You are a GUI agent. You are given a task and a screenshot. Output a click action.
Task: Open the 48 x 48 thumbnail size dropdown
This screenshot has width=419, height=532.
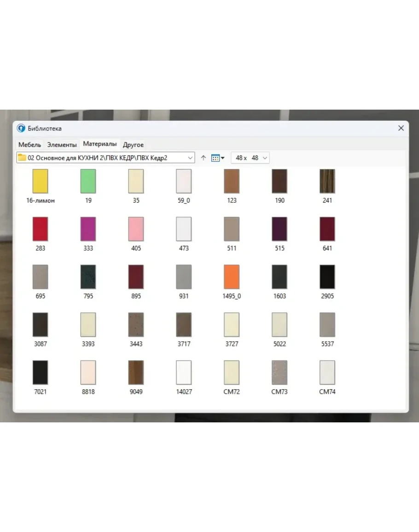click(250, 158)
